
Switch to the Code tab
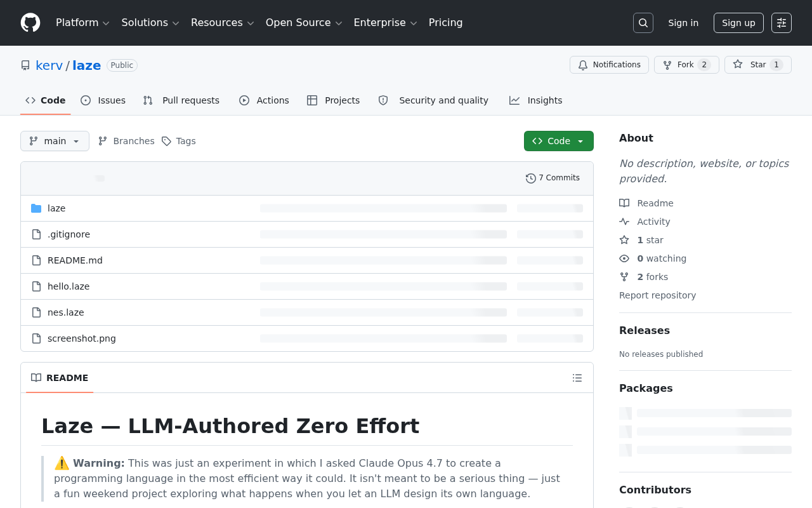pyautogui.click(x=46, y=100)
